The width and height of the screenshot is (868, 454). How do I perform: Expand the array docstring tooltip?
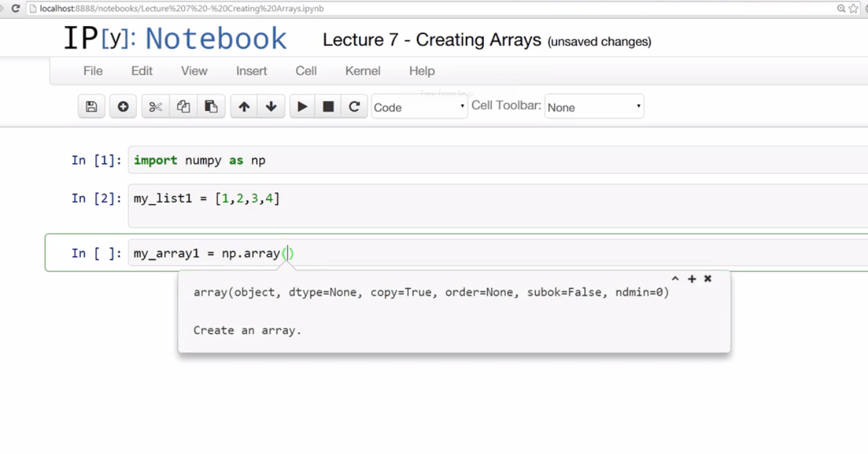point(674,279)
